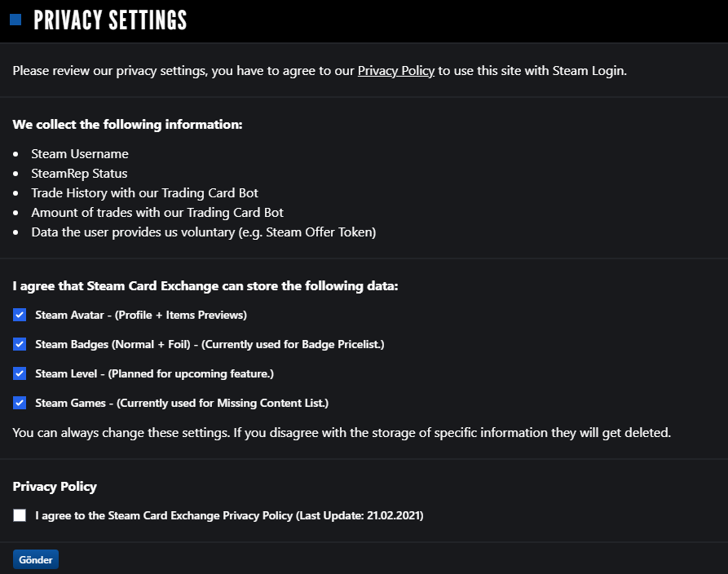Toggle the Steam Level checkbox off
Image resolution: width=728 pixels, height=574 pixels.
tap(20, 373)
